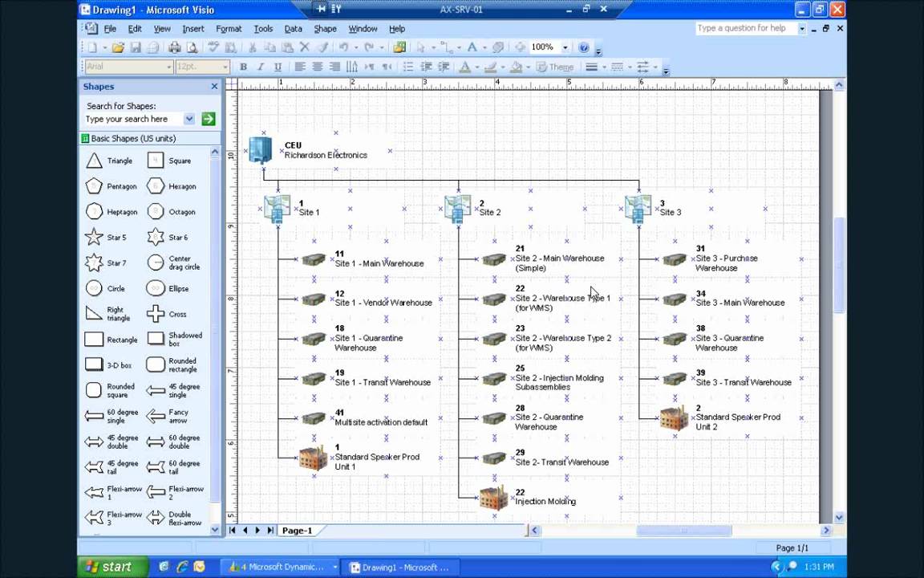Select the Text tool A icon
This screenshot has width=924, height=578.
[x=472, y=47]
